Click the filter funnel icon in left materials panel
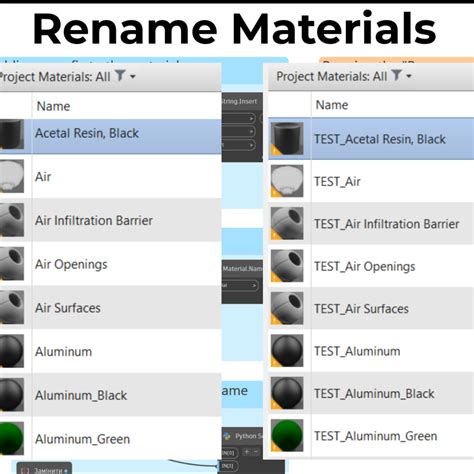The image size is (474, 474). (120, 75)
